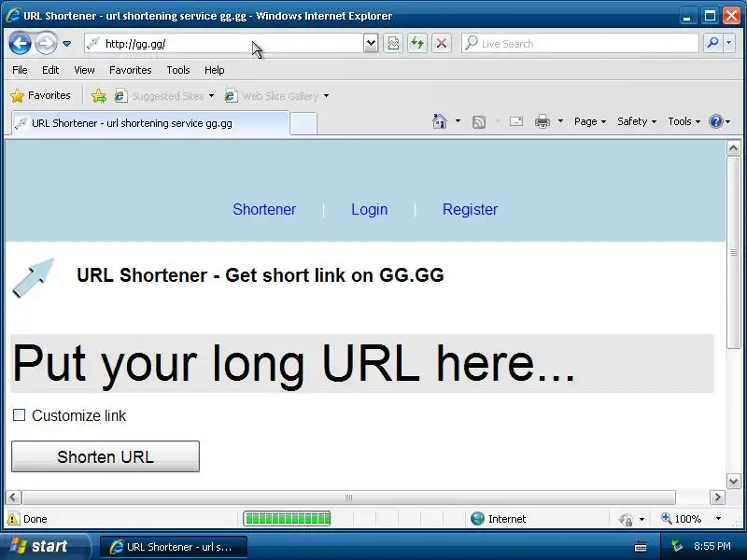Open the Favorites menu

(130, 70)
